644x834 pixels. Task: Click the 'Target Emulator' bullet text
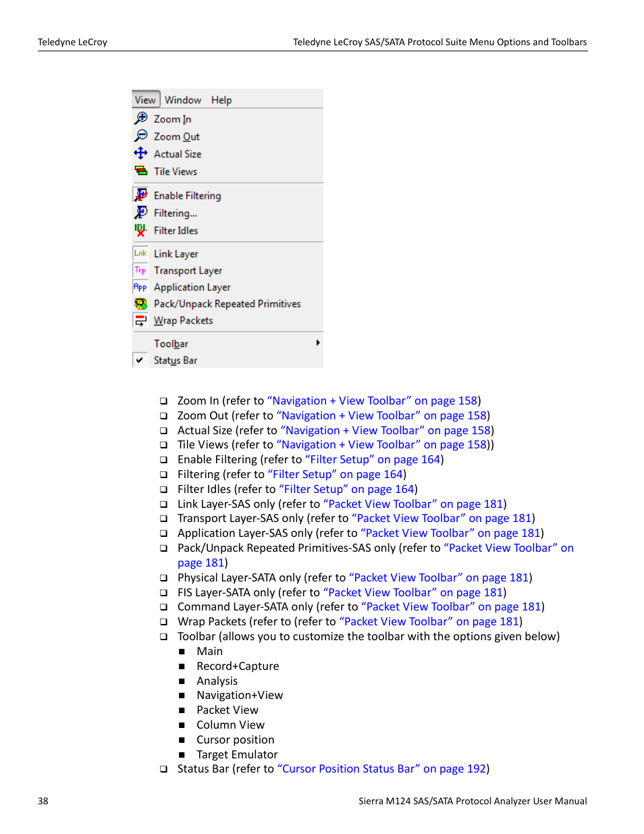point(237,754)
